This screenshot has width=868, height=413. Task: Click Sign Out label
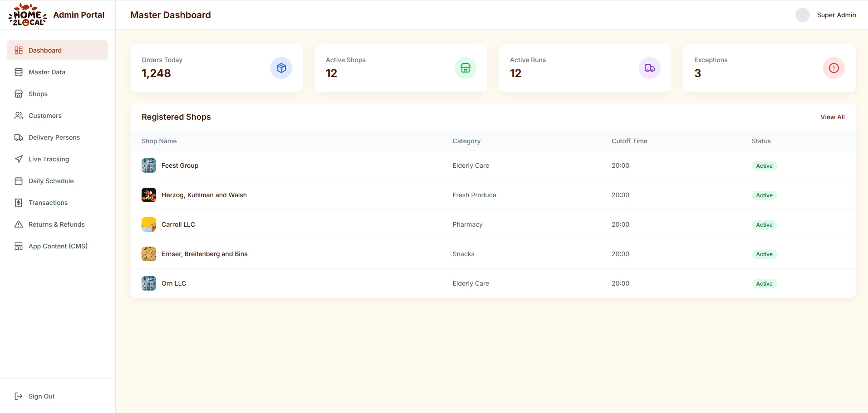point(42,396)
